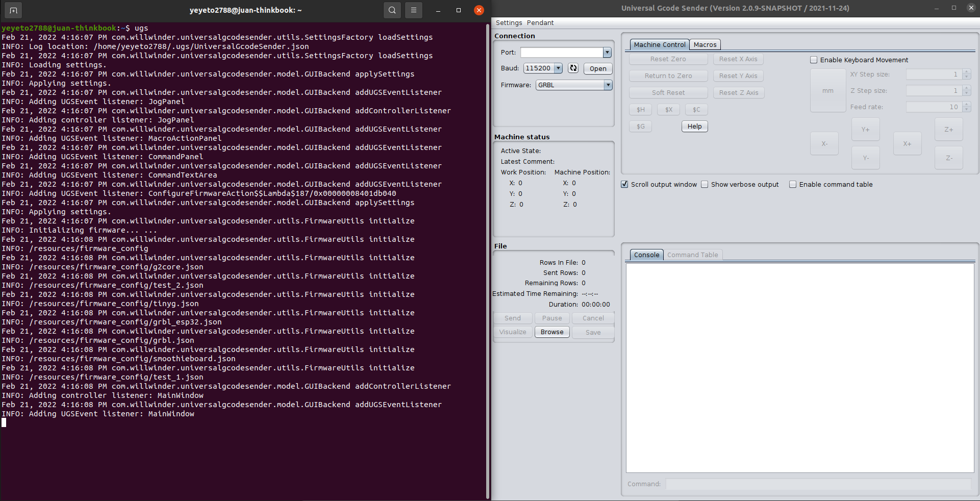Click the Save button
This screenshot has height=501, width=980.
click(x=593, y=333)
